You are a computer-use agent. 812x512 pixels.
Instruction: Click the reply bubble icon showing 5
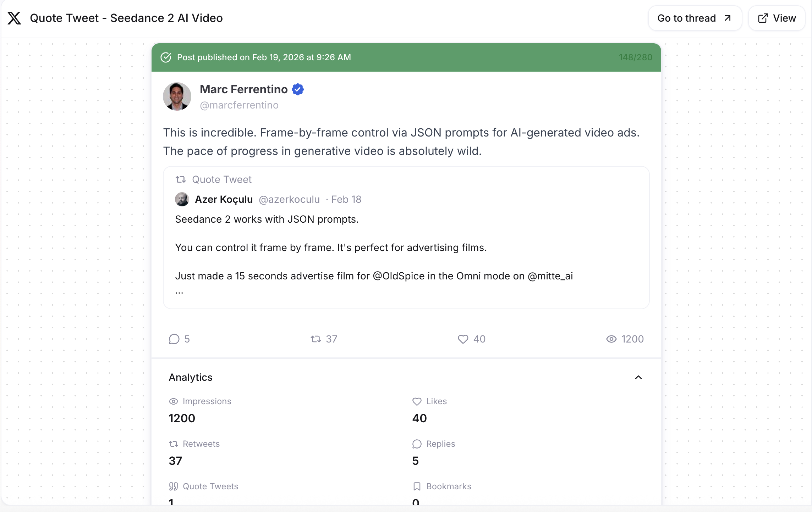tap(174, 339)
